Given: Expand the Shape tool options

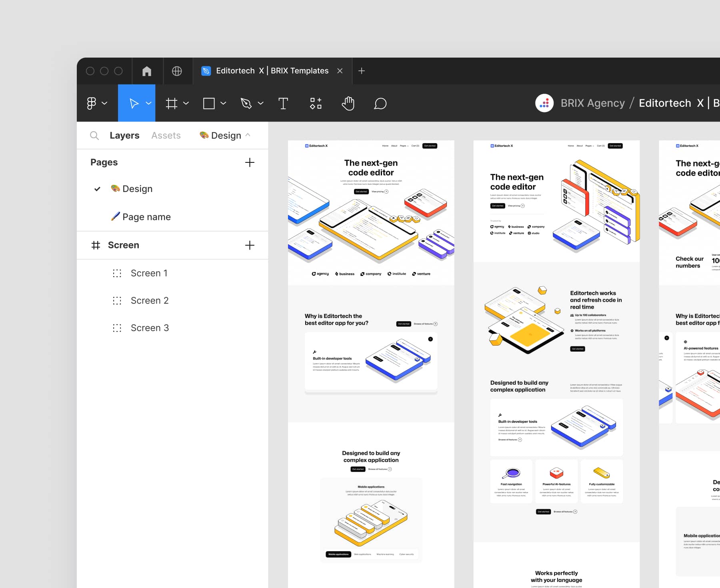Looking at the screenshot, I should pos(223,103).
